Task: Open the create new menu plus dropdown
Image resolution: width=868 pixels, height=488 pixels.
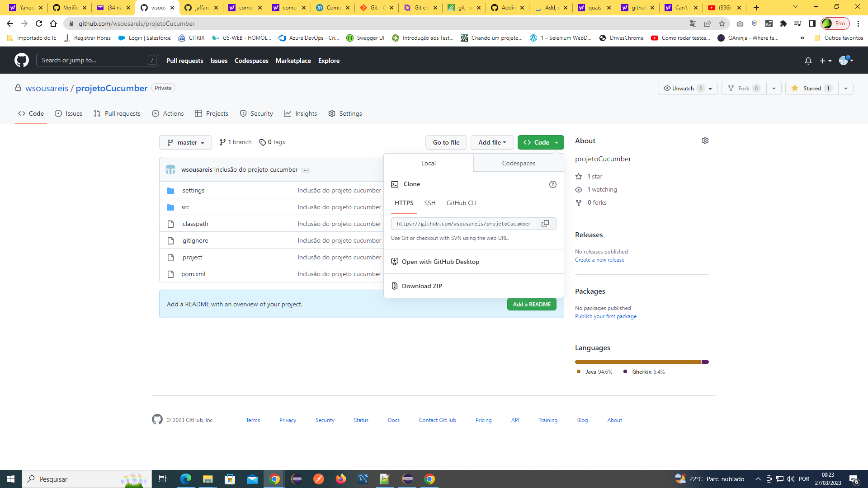Action: [825, 61]
